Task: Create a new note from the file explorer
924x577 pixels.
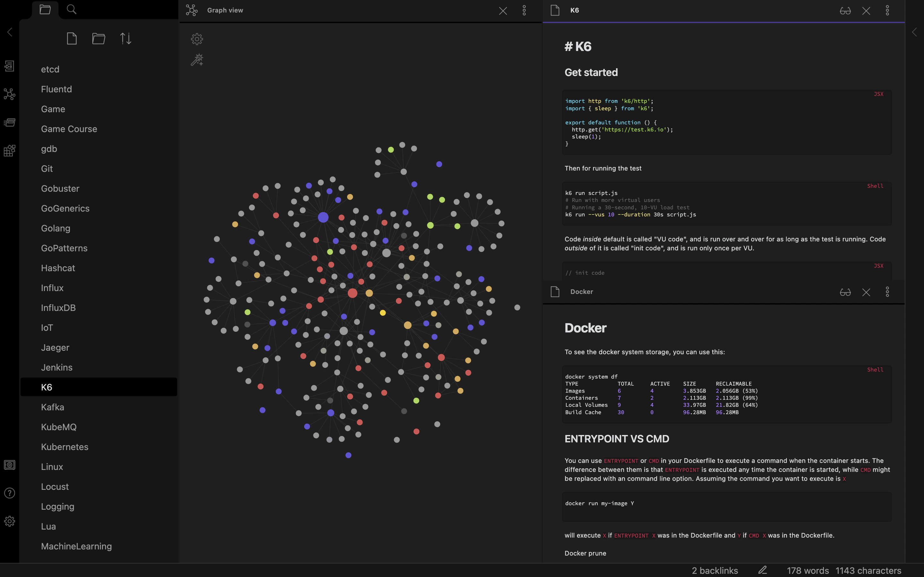Action: (x=72, y=38)
